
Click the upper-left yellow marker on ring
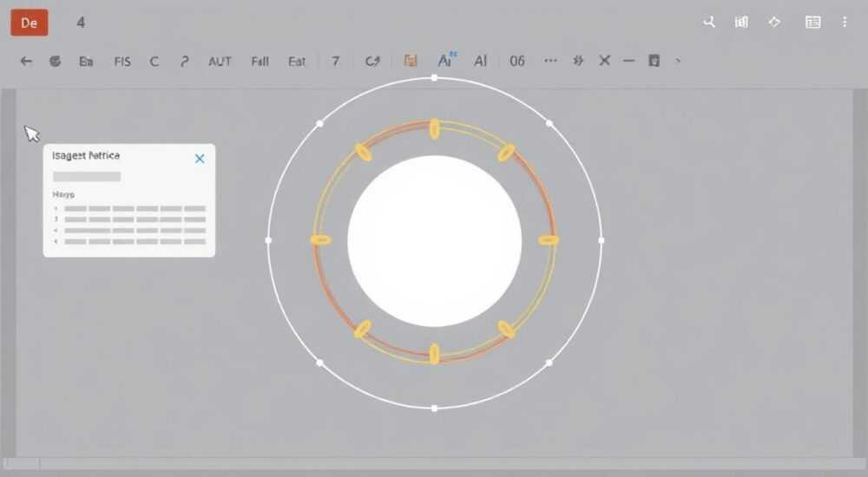click(x=363, y=153)
